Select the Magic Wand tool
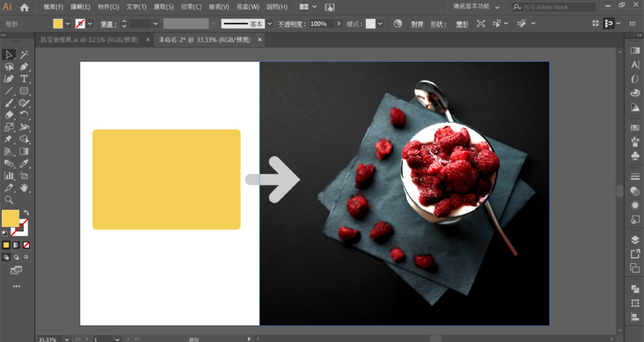 point(24,55)
